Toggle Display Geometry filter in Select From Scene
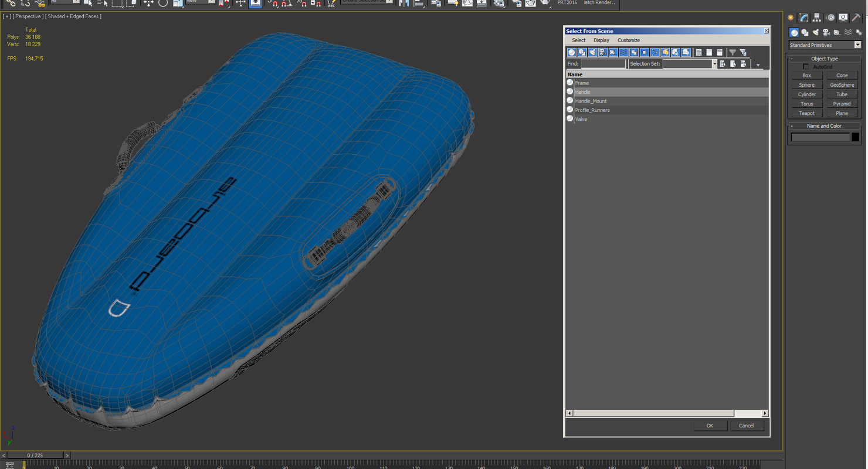Viewport: 868px width, 469px height. click(x=572, y=53)
